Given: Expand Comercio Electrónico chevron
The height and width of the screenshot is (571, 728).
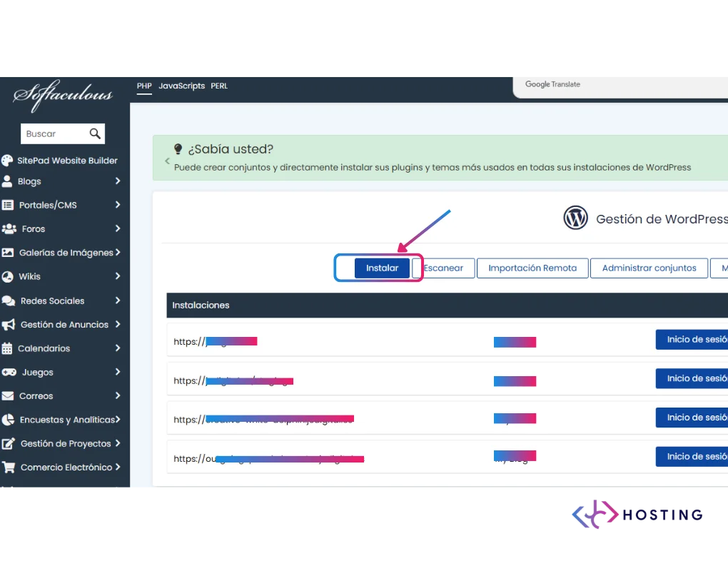Looking at the screenshot, I should coord(118,467).
